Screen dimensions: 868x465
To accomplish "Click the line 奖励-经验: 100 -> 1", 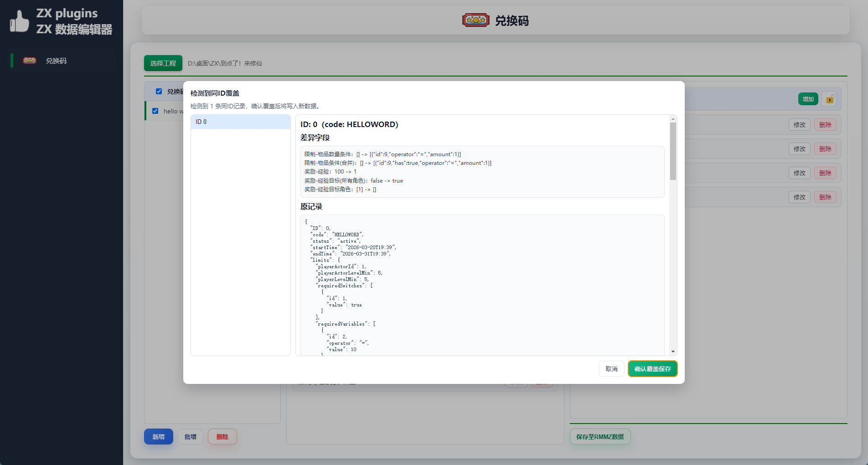I will [x=331, y=172].
